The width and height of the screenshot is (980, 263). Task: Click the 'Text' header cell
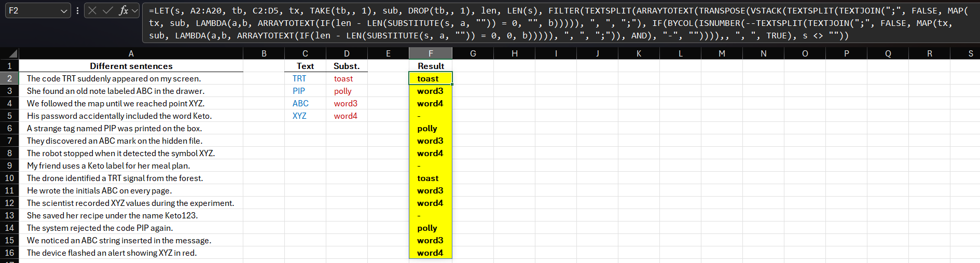tap(305, 66)
